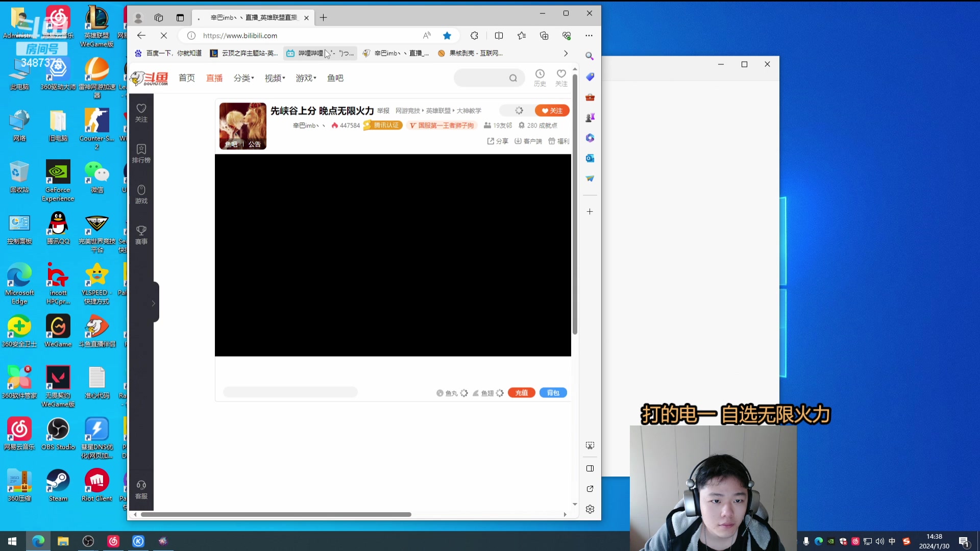This screenshot has height=551, width=980.
Task: Expand the 分类 dropdown menu
Action: 243,78
